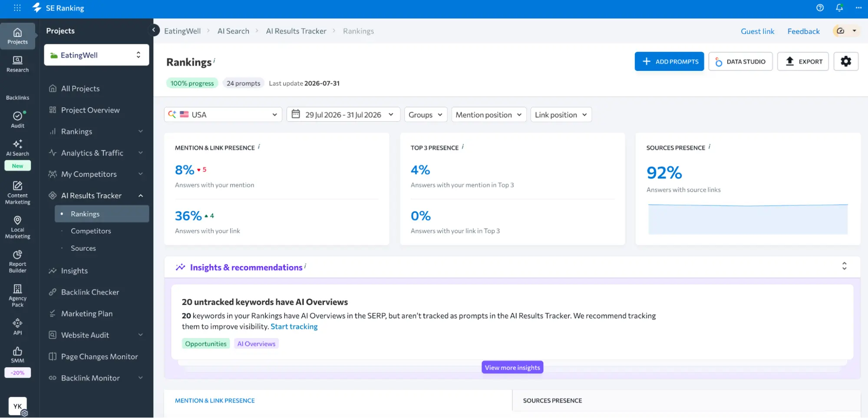
Task: Open the Report Builder
Action: coord(17,262)
